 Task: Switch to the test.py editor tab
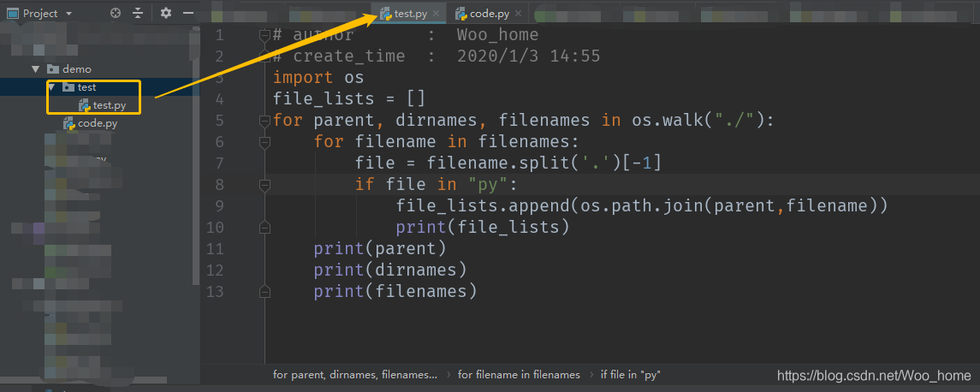411,13
